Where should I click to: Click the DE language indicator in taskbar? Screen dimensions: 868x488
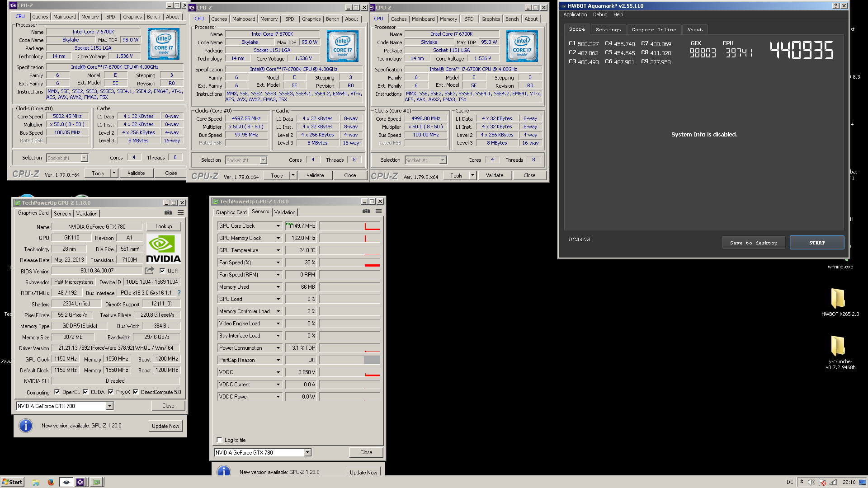click(x=789, y=482)
